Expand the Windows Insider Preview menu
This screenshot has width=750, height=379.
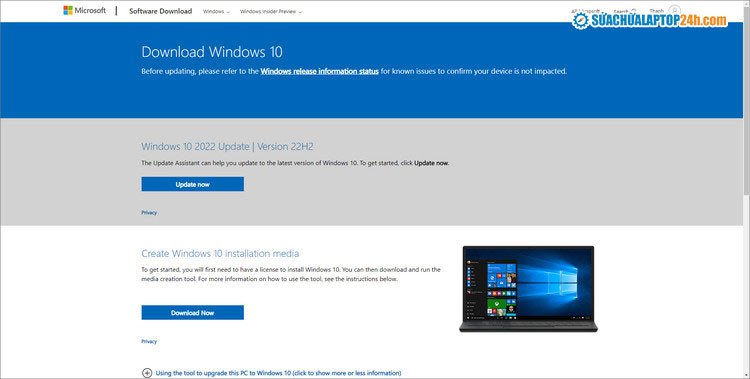pos(271,11)
